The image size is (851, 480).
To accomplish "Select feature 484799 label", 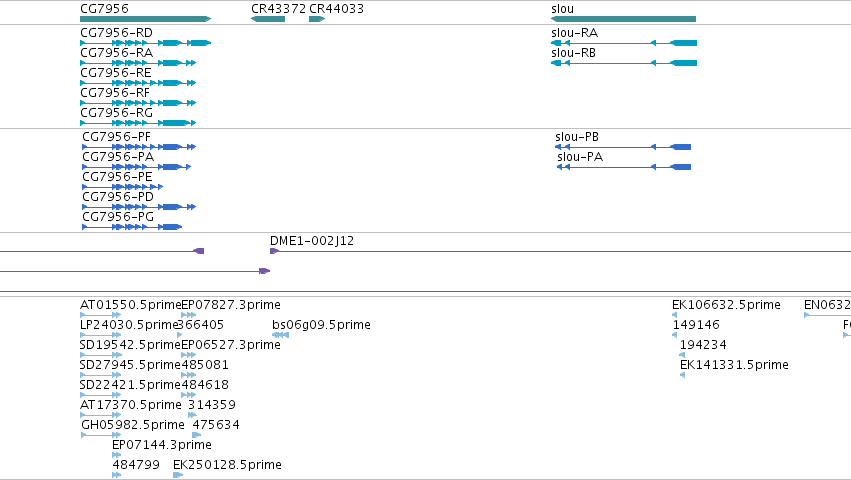I will (136, 465).
